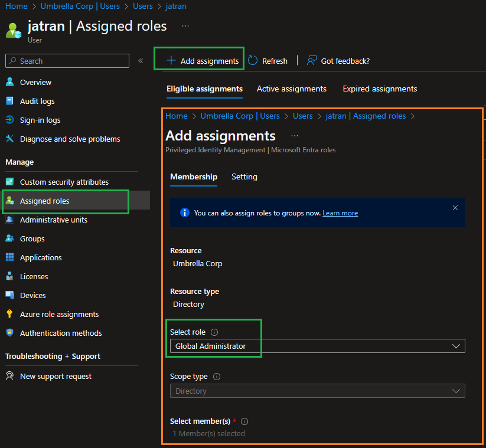Click the Audit logs icon
The image size is (486, 448).
(x=9, y=101)
